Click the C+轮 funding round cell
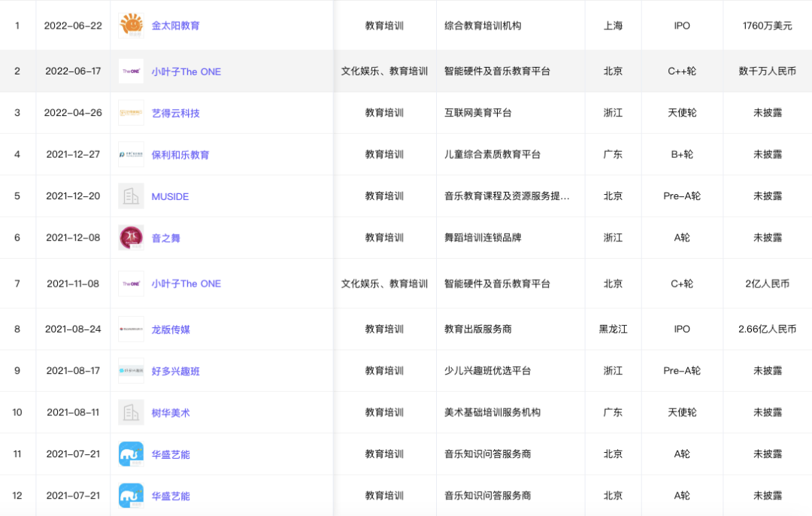Viewport: 812px width, 516px height. pyautogui.click(x=682, y=284)
